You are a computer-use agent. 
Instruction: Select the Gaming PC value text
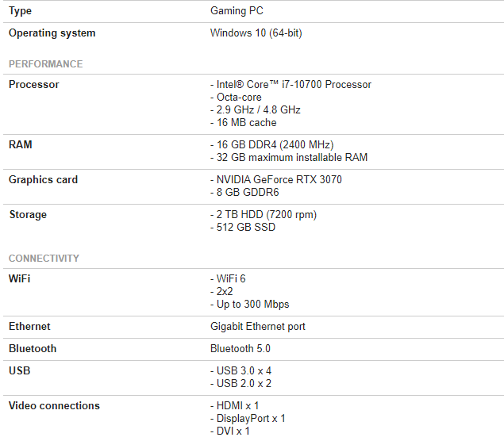coord(237,11)
